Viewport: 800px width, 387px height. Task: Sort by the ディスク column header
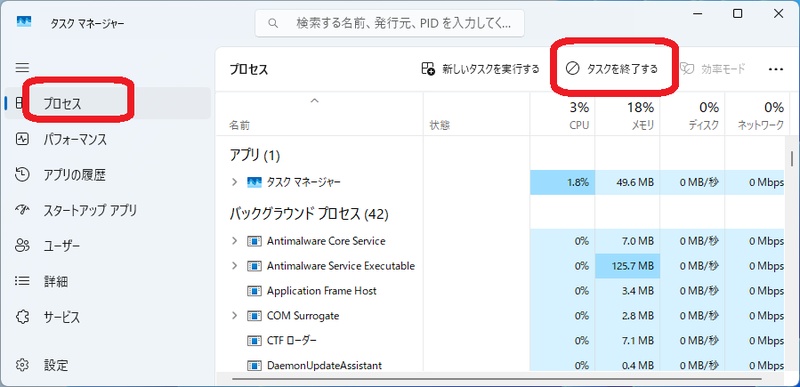pyautogui.click(x=692, y=114)
